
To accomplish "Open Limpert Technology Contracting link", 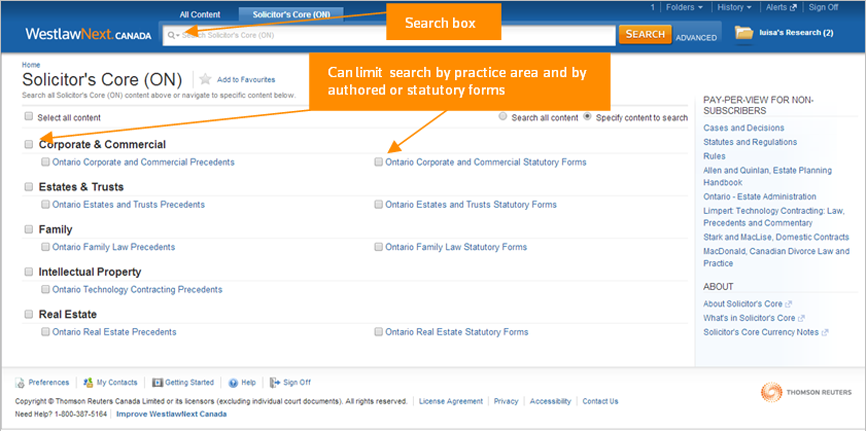I will [774, 217].
